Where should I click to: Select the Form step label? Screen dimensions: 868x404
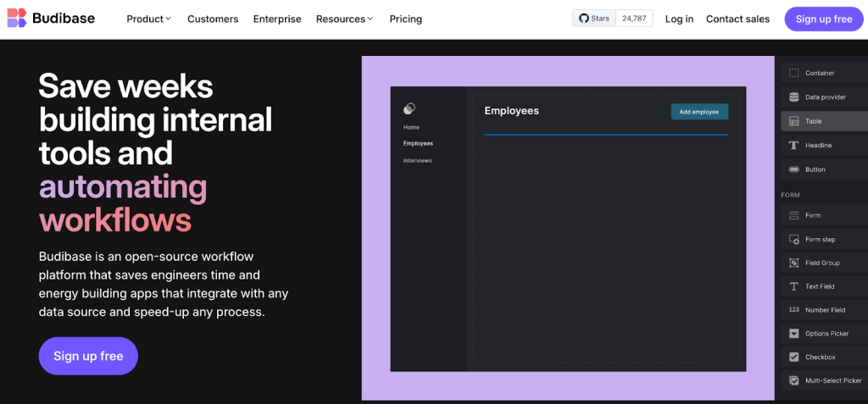tap(821, 240)
